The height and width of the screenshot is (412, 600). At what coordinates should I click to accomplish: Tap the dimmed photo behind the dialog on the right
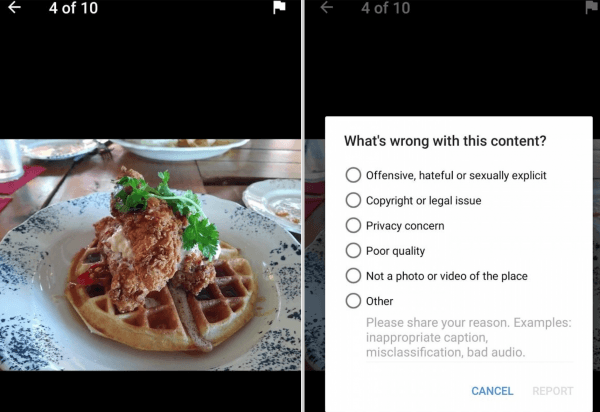315,255
